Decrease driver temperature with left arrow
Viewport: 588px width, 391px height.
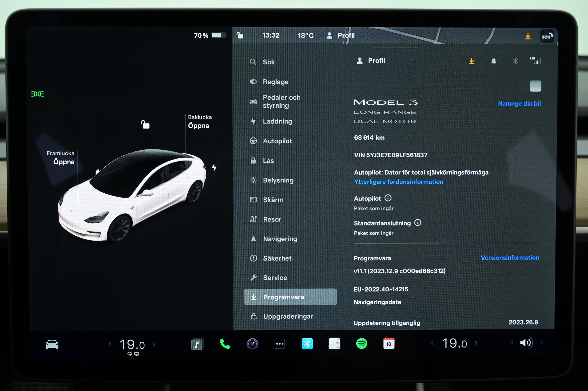pyautogui.click(x=110, y=344)
